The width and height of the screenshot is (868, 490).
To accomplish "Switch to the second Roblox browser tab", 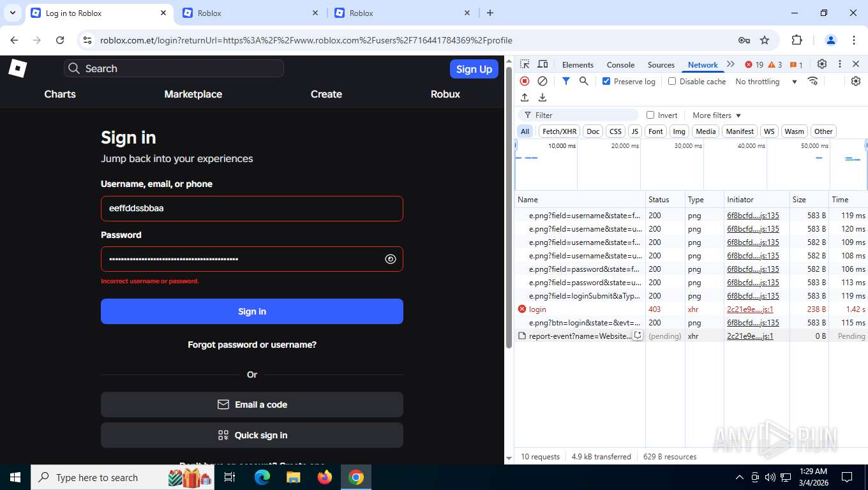I will tap(250, 13).
